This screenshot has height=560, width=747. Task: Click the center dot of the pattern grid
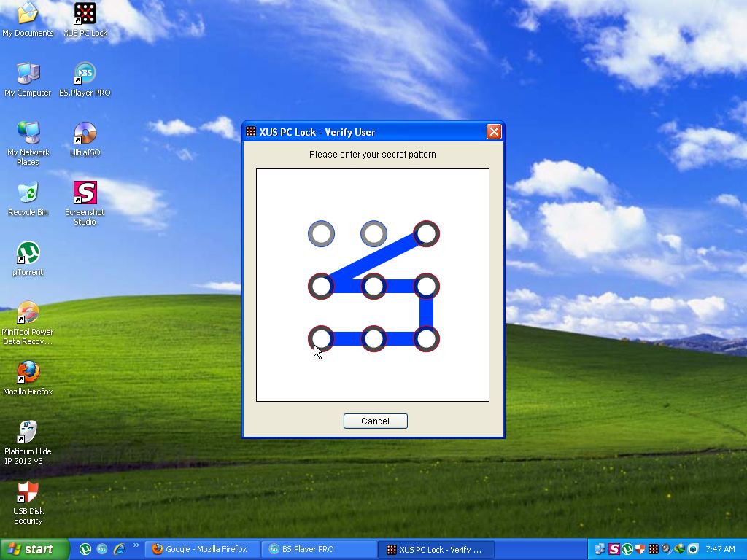coord(373,286)
